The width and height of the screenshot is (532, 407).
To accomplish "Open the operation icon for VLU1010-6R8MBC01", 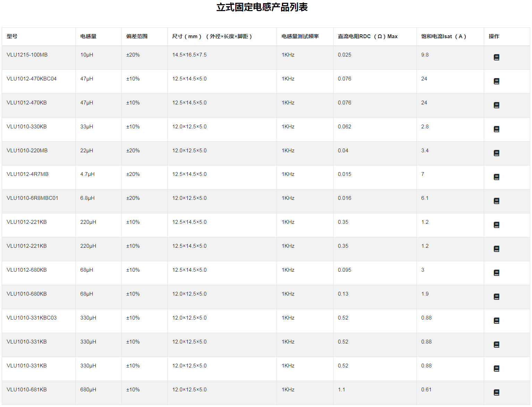I will pyautogui.click(x=496, y=201).
